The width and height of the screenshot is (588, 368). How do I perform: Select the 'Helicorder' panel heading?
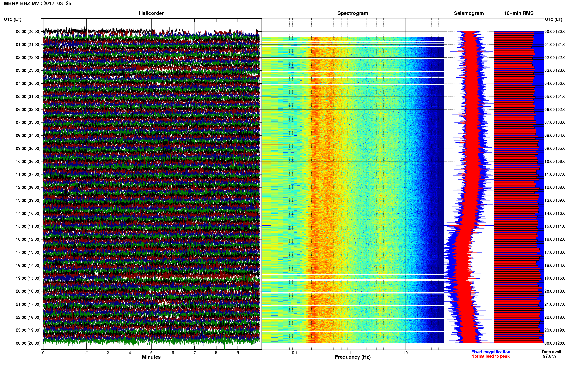pyautogui.click(x=151, y=13)
